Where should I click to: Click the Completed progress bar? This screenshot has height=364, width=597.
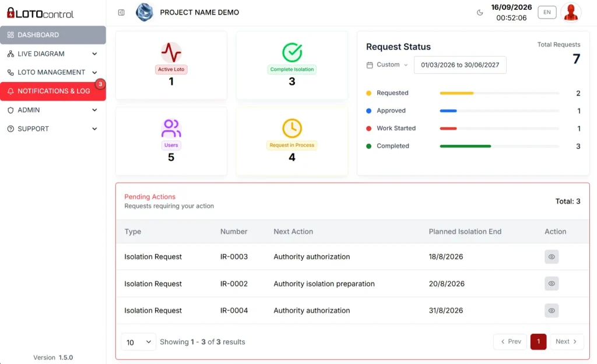click(x=500, y=146)
